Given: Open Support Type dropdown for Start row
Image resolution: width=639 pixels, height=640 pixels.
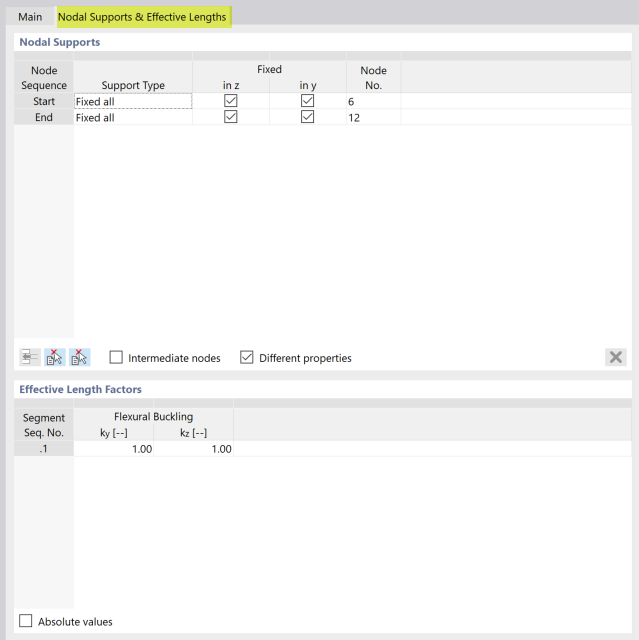Looking at the screenshot, I should click(133, 101).
